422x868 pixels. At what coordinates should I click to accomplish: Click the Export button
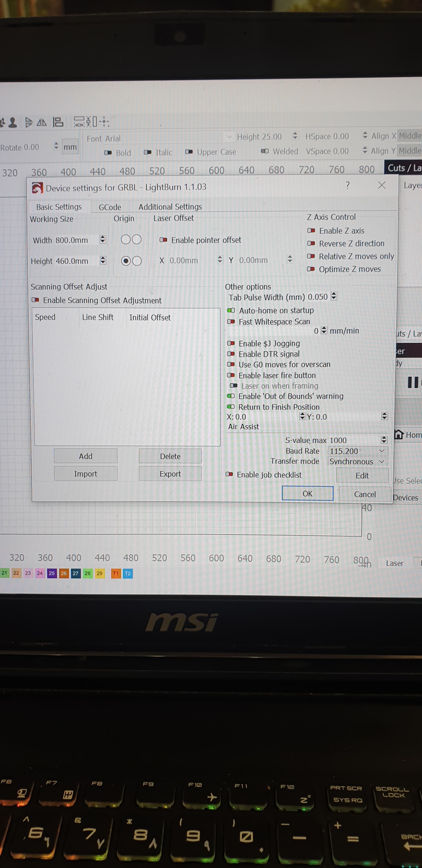[170, 474]
